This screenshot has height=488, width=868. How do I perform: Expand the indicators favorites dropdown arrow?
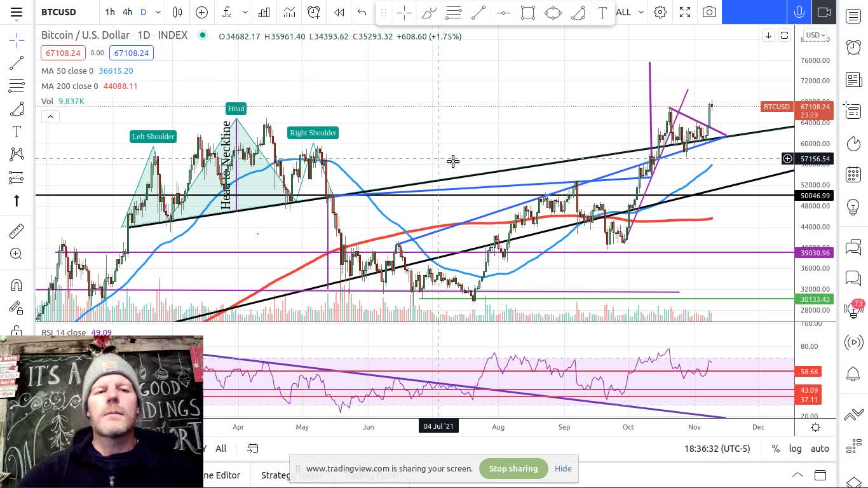(245, 12)
